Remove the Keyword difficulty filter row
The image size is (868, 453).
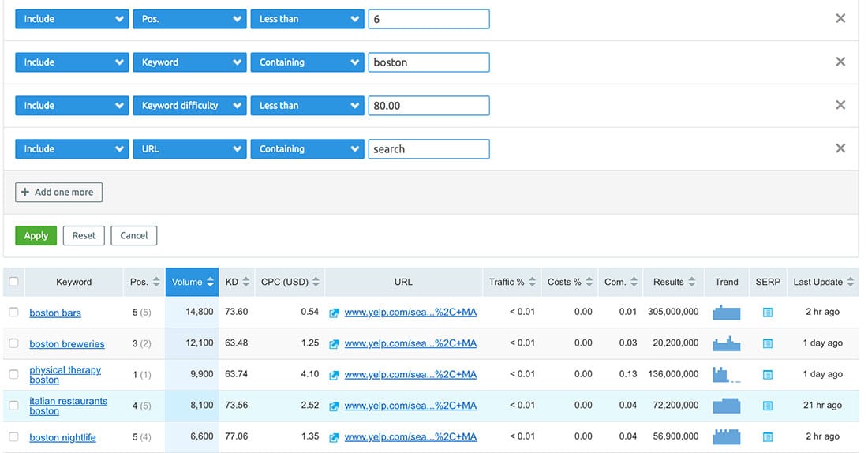[840, 105]
